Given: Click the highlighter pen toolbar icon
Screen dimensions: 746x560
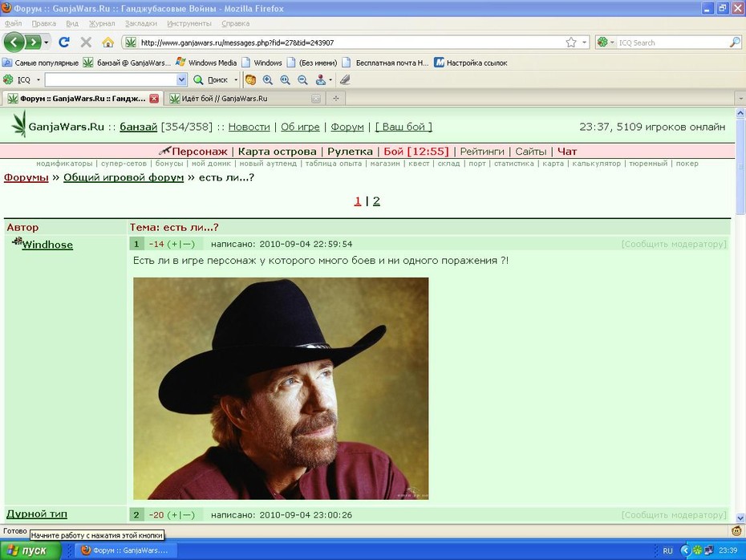Looking at the screenshot, I should (345, 80).
